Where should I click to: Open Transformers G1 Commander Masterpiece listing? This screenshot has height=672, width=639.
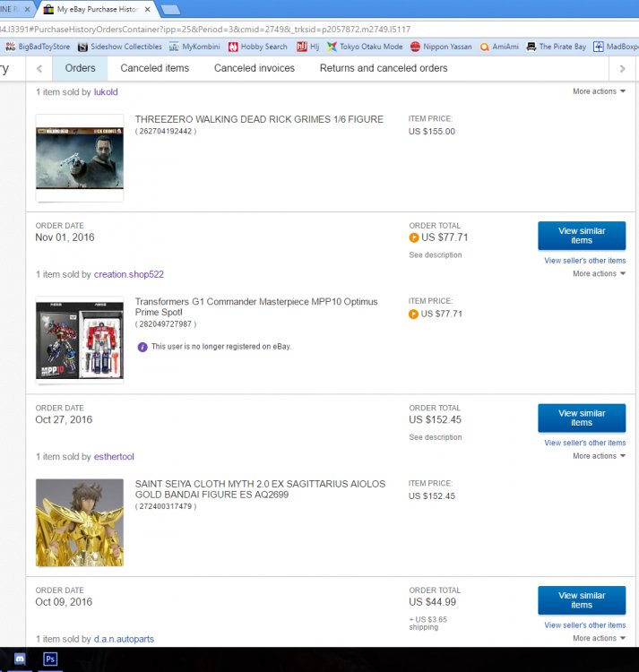pyautogui.click(x=256, y=306)
